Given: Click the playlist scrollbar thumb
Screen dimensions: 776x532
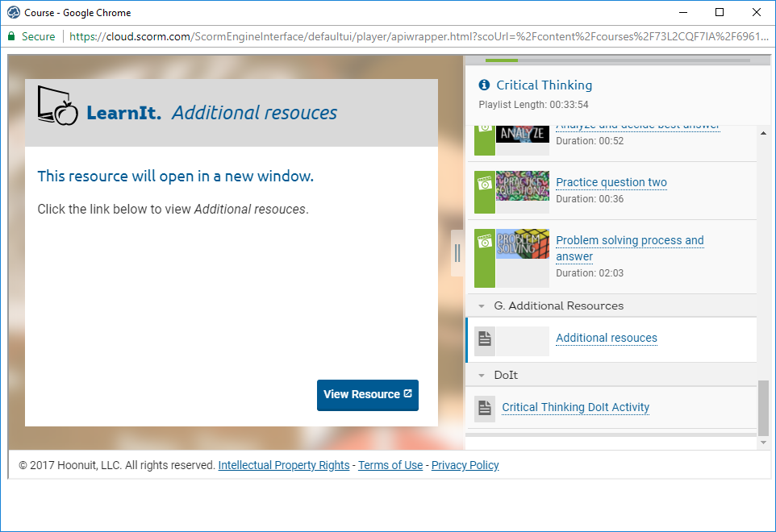Looking at the screenshot, I should pyautogui.click(x=763, y=408).
